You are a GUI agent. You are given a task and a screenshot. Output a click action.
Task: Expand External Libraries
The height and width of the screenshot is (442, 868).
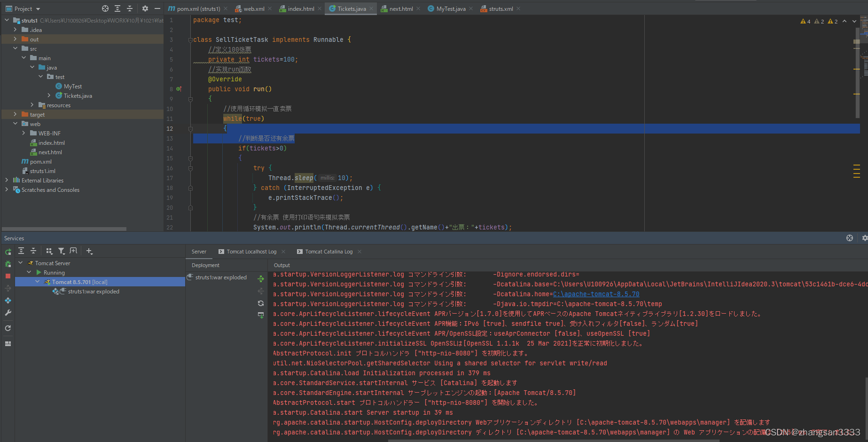click(x=7, y=180)
